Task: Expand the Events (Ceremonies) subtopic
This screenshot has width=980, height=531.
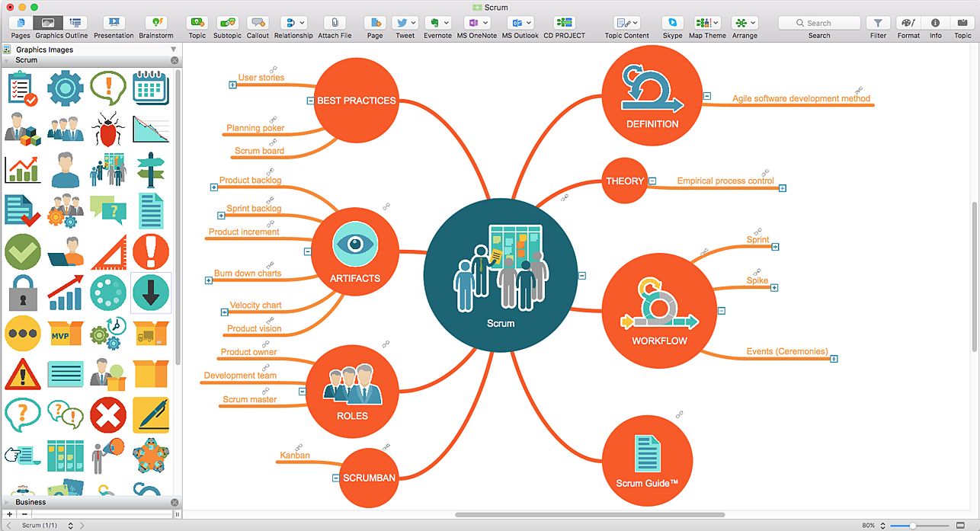Action: point(834,359)
